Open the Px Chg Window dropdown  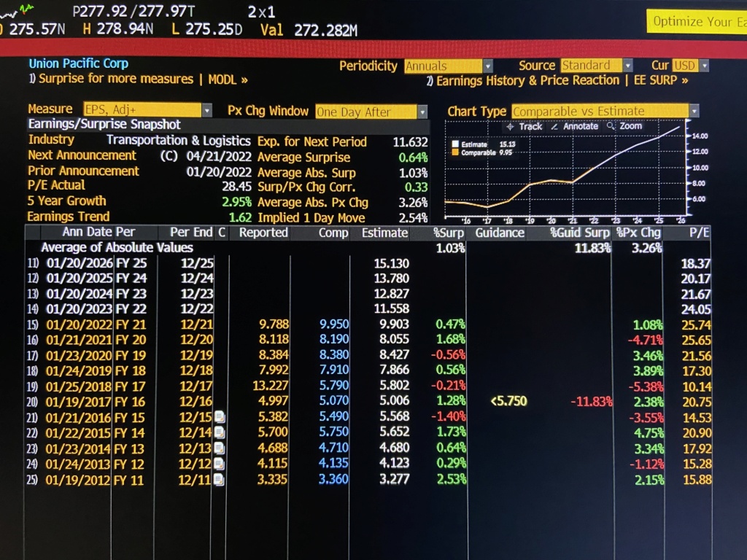click(x=371, y=112)
